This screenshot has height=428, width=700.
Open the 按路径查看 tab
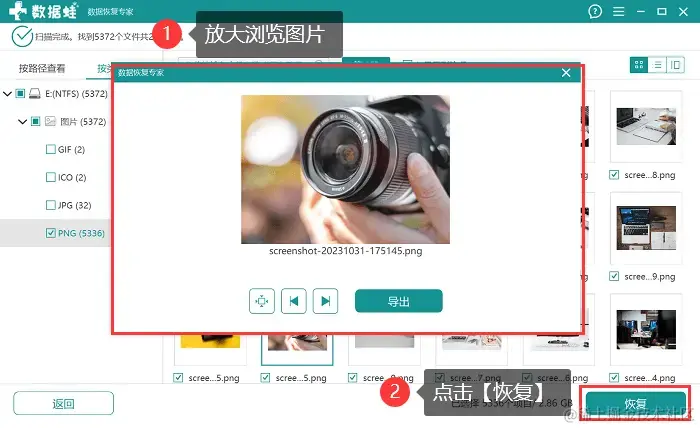click(42, 68)
